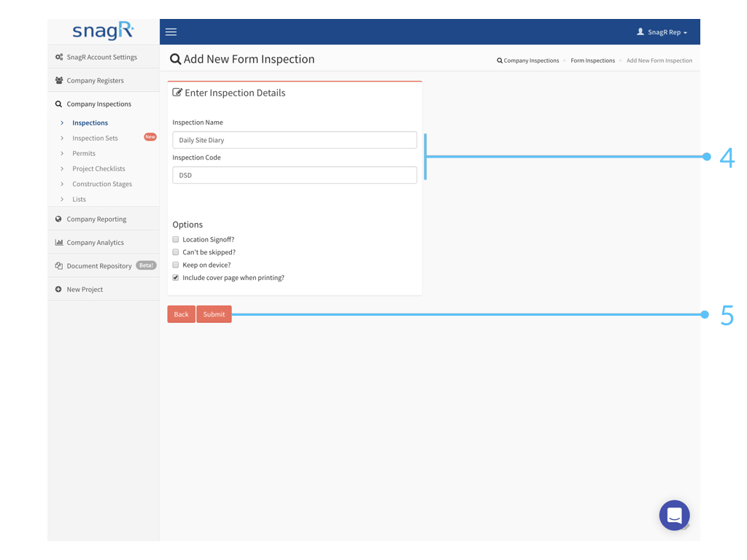Image resolution: width=747 pixels, height=560 pixels.
Task: Open the SnagR Rep user dropdown
Action: [x=662, y=32]
